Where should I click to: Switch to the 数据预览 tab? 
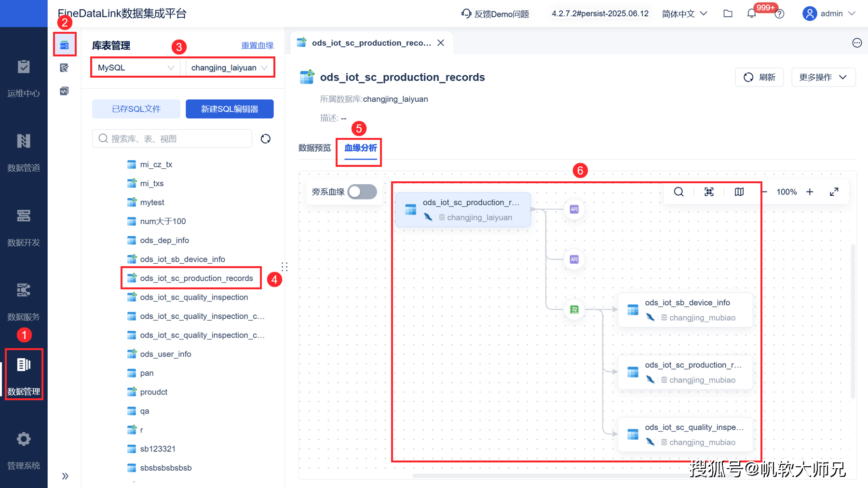(x=314, y=148)
